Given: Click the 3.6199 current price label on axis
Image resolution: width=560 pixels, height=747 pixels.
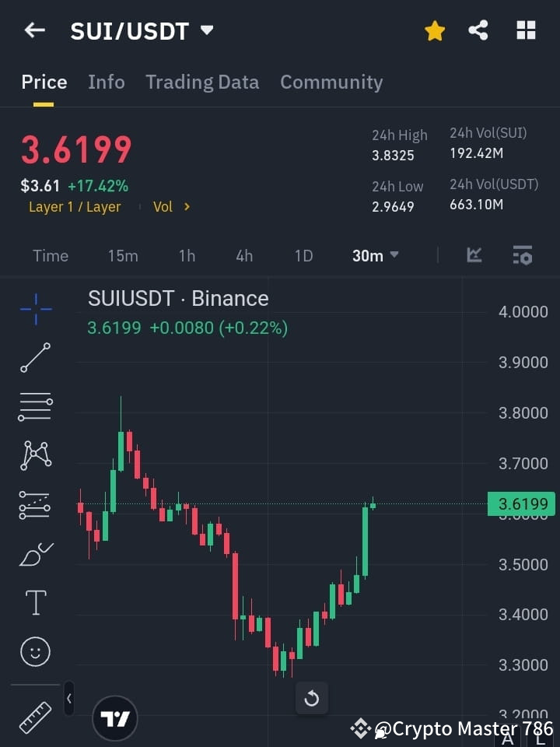Looking at the screenshot, I should (x=521, y=503).
